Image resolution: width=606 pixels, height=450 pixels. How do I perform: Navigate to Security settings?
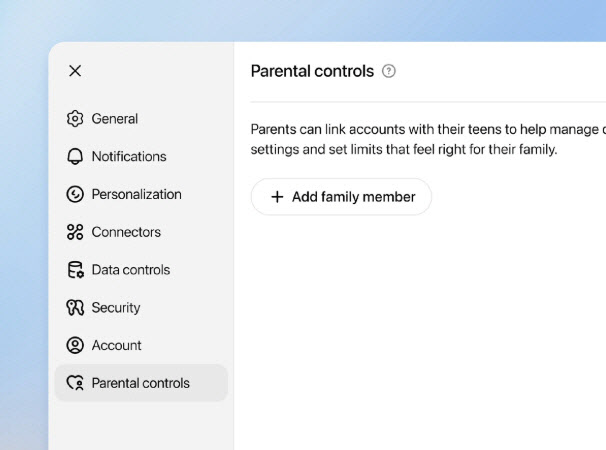coord(116,308)
